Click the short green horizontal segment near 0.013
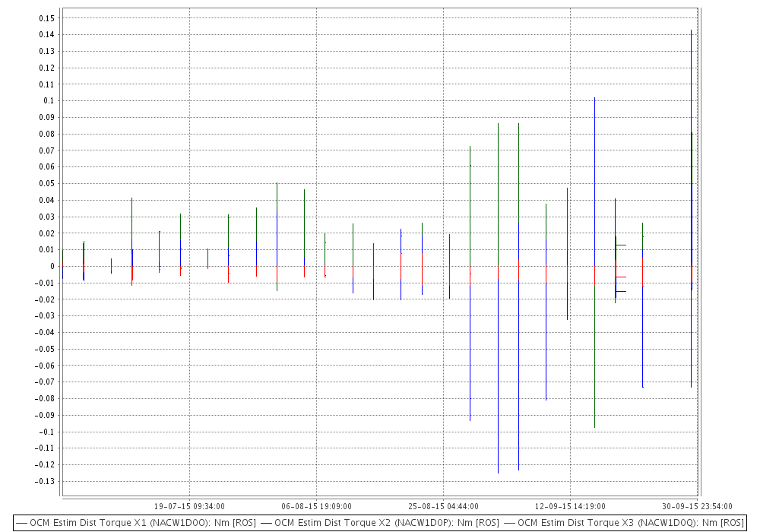Screen dimensions: 760x532 tap(621, 245)
